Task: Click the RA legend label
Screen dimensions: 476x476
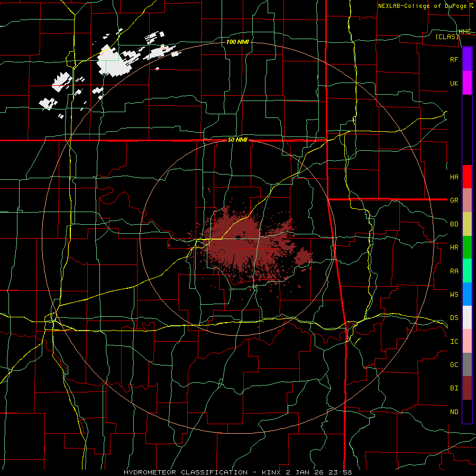Action: pos(454,271)
